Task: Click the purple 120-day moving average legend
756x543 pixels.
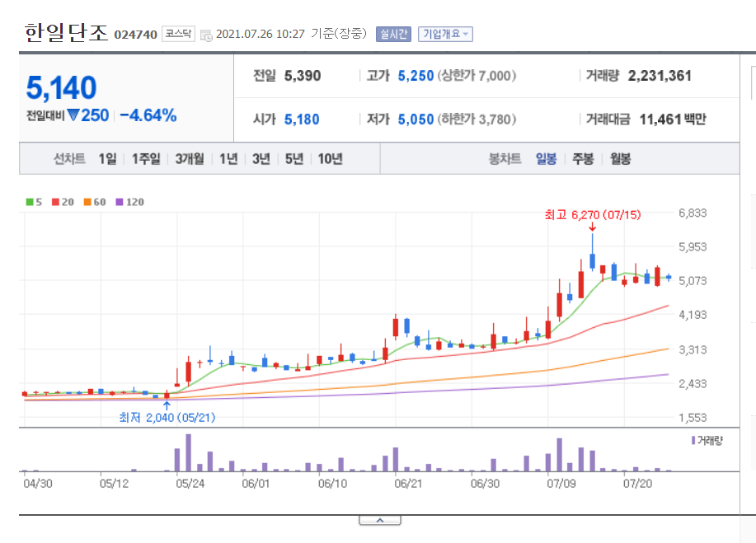Action: 129,202
